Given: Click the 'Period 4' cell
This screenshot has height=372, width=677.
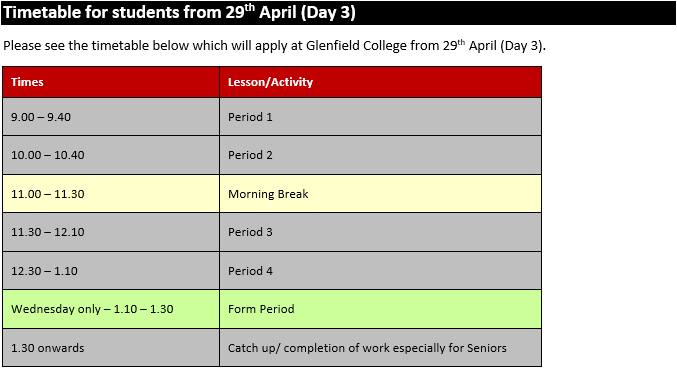Looking at the screenshot, I should coord(380,271).
